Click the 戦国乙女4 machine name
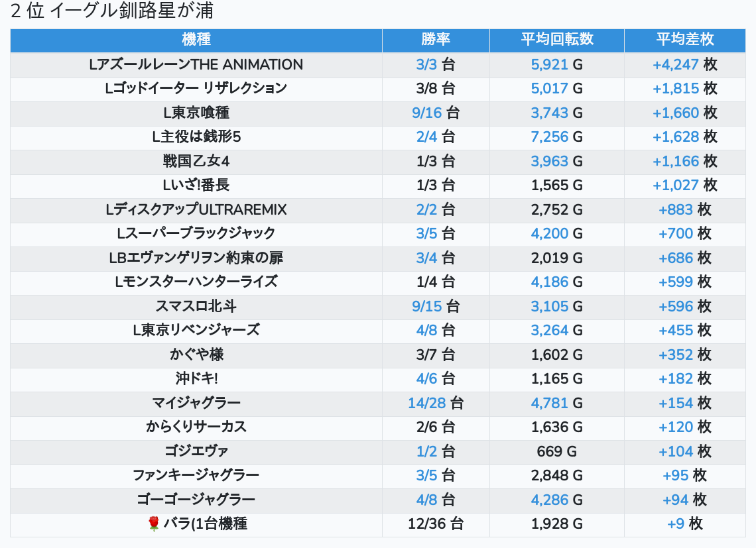The height and width of the screenshot is (548, 756). pyautogui.click(x=196, y=162)
